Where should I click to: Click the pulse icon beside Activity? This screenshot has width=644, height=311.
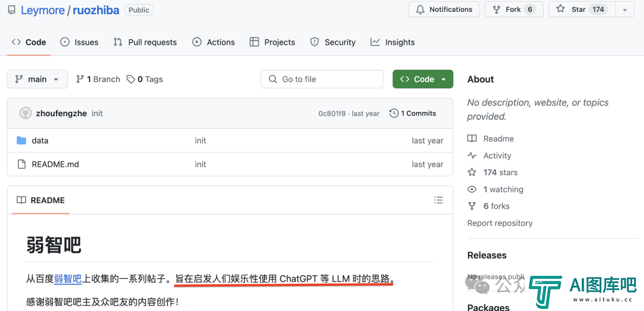click(472, 156)
